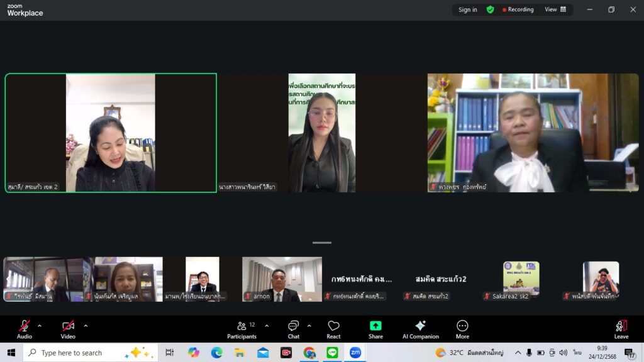Start camera with the Video button
This screenshot has height=362, width=644.
coord(68,329)
